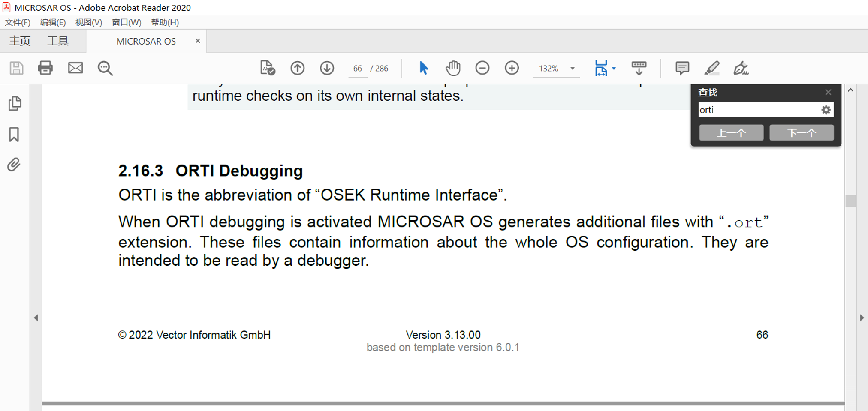Image resolution: width=868 pixels, height=411 pixels.
Task: Expand the left navigation pane arrow
Action: click(36, 318)
